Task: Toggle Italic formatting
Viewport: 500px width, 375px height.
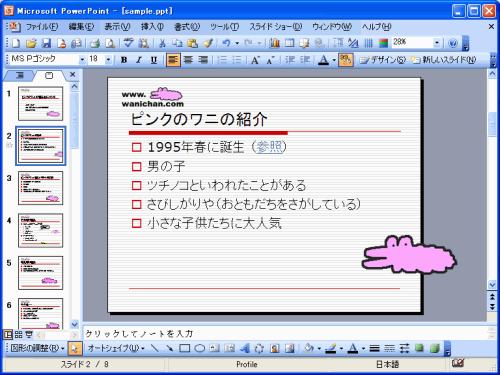Action: click(139, 60)
